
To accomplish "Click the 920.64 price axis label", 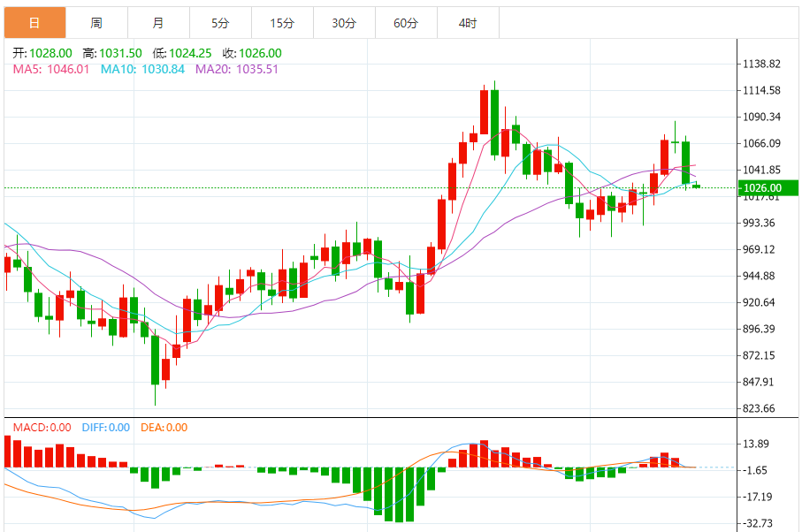I will (759, 302).
